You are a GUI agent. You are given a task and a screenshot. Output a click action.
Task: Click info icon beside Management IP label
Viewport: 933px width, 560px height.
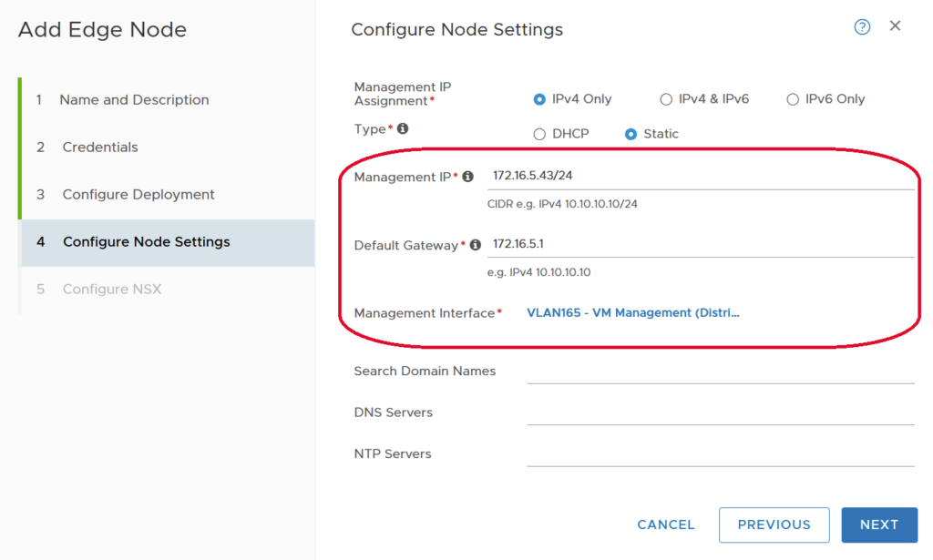[x=468, y=177]
